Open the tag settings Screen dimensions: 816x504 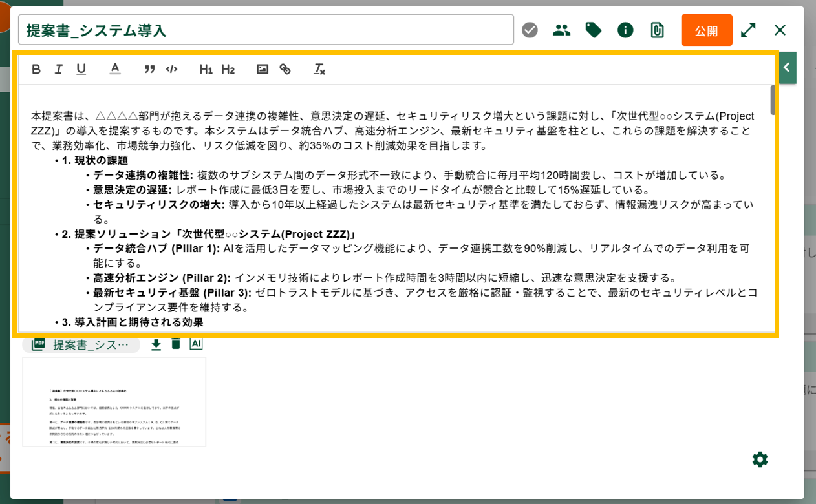(x=593, y=30)
